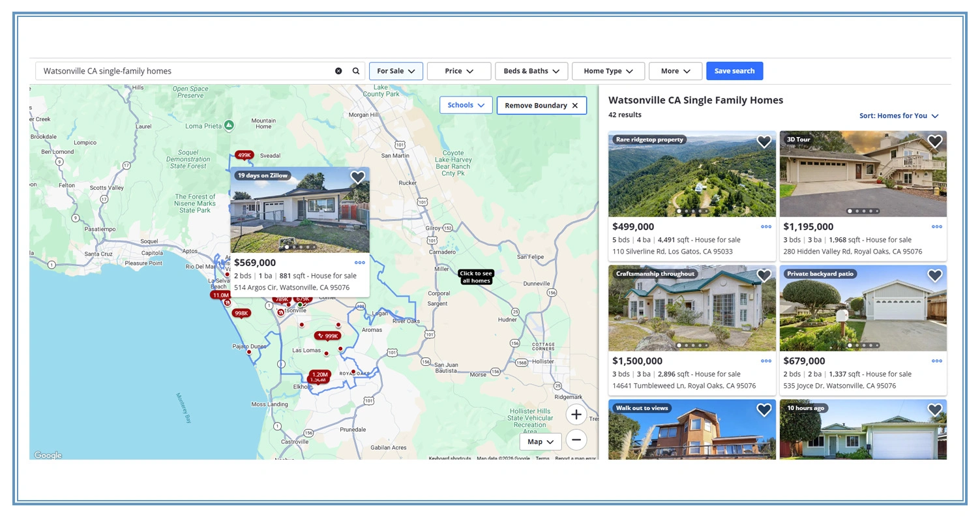Click the 'Click to see all homes' label
Image resolution: width=980 pixels, height=517 pixels.
tap(476, 277)
